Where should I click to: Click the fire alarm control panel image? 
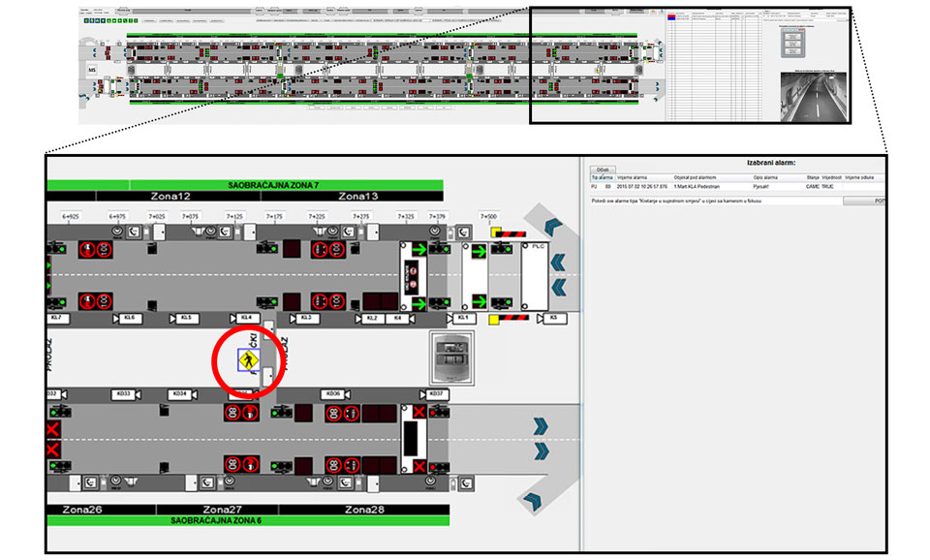(451, 358)
